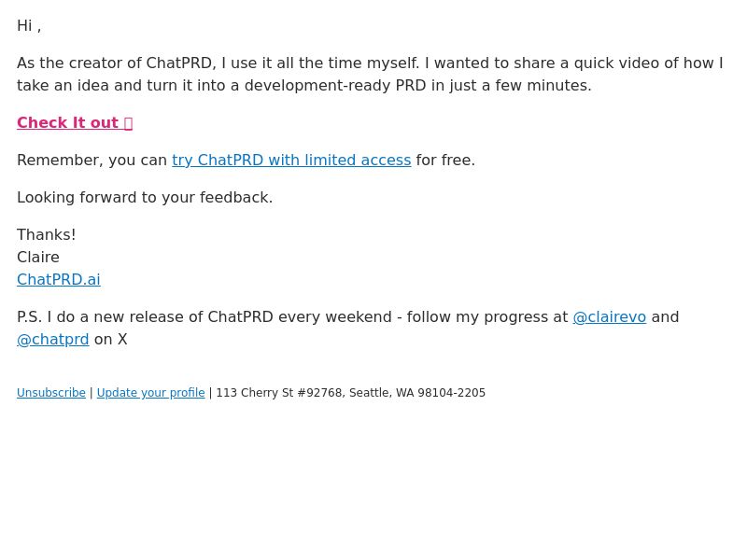Click Unsubscribe in the footer
Image resolution: width=747 pixels, height=560 pixels.
tap(50, 393)
